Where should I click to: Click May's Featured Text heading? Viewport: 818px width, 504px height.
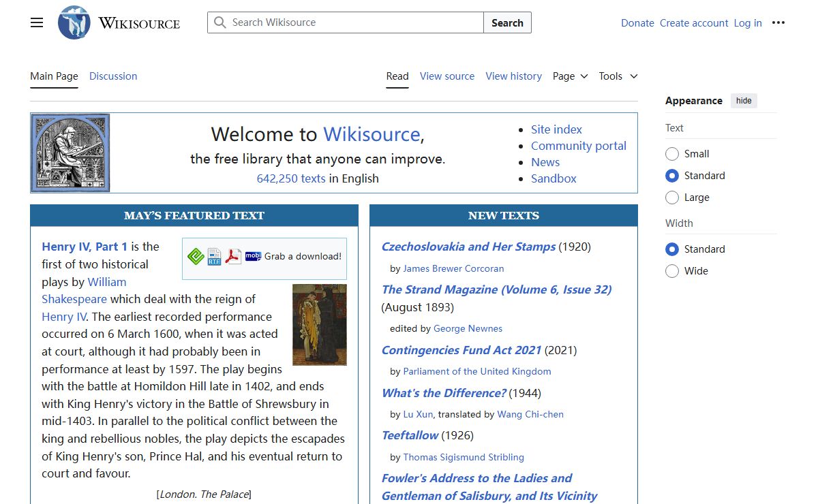point(194,215)
